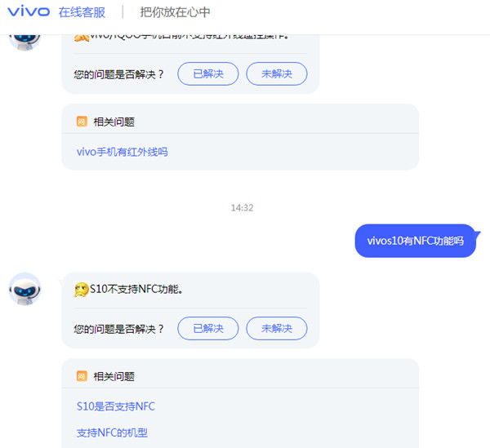The image size is (490, 448).
Task: Click the 相关问题 heading above the S10是否支持NFC link
Action: click(114, 376)
